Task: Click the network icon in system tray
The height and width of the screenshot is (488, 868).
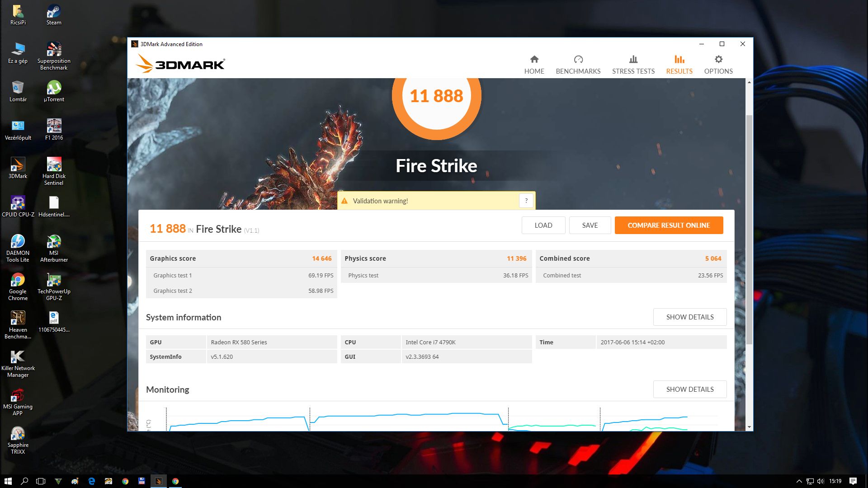Action: [x=810, y=481]
